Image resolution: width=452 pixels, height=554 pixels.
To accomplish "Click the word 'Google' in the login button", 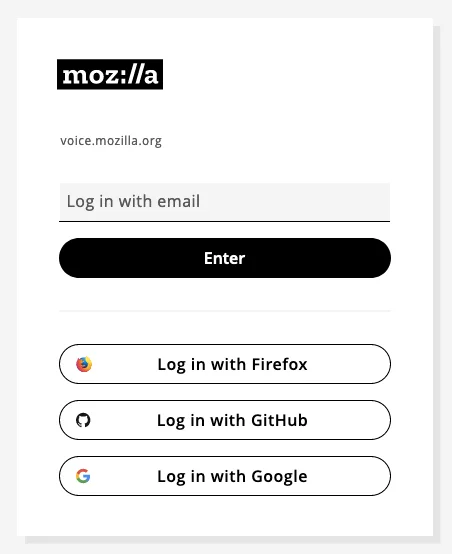I will 279,477.
